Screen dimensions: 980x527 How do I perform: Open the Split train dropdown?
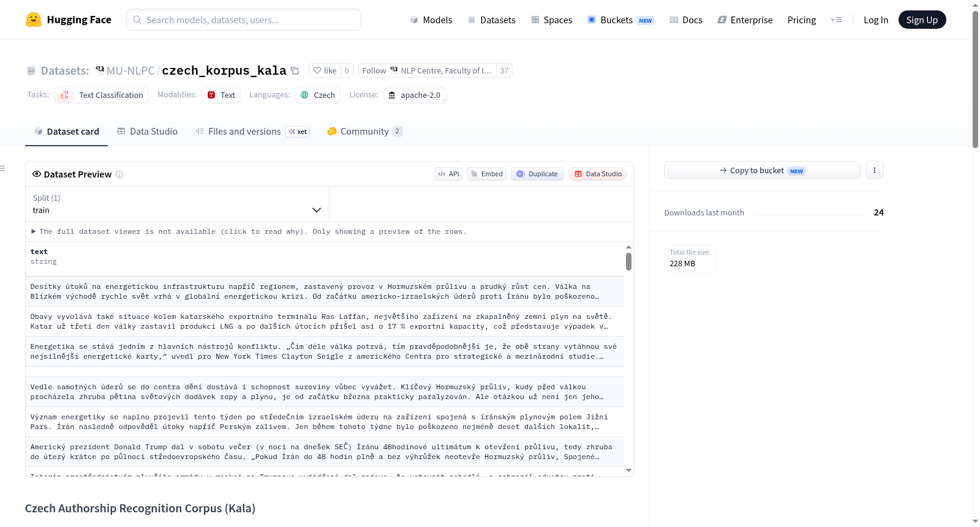click(177, 204)
